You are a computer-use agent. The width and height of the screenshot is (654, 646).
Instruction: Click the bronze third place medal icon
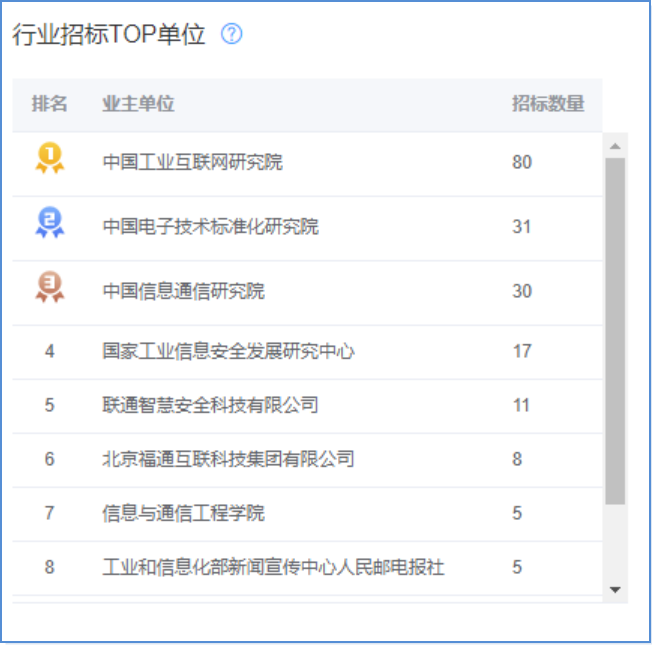pyautogui.click(x=50, y=287)
